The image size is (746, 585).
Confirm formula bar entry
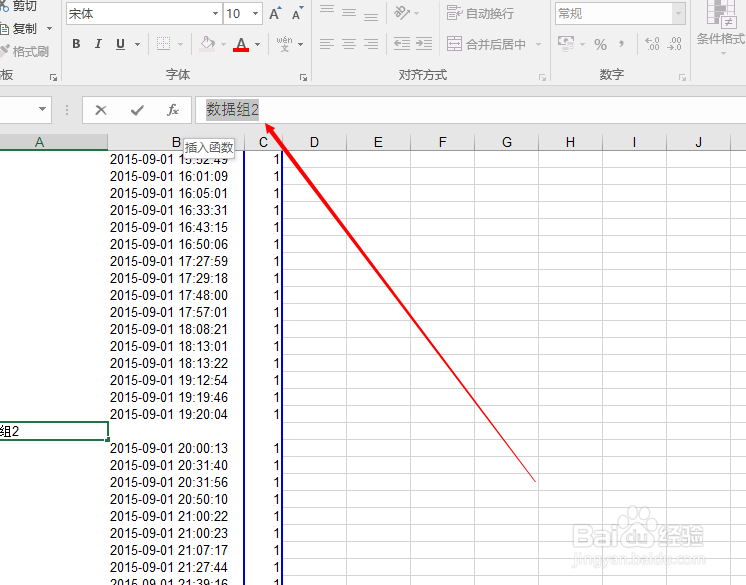[x=137, y=110]
